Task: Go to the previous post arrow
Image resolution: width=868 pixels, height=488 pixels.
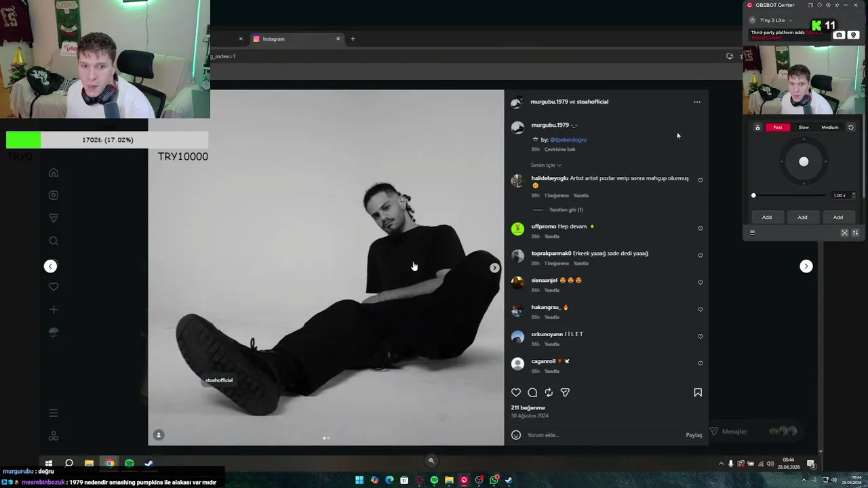Action: click(x=51, y=266)
